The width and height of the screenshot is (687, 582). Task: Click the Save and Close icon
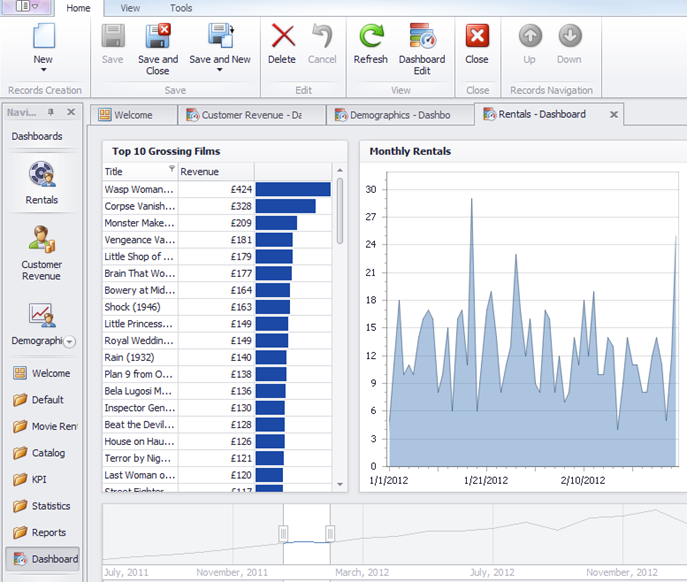(x=158, y=38)
